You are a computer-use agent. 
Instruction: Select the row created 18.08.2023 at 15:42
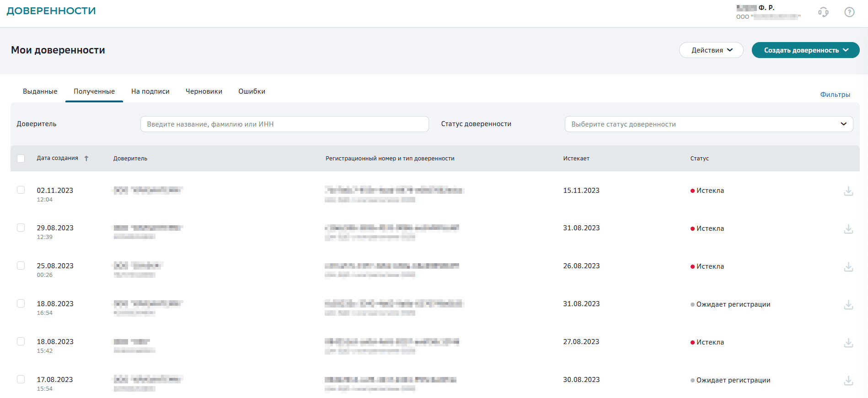pyautogui.click(x=21, y=341)
